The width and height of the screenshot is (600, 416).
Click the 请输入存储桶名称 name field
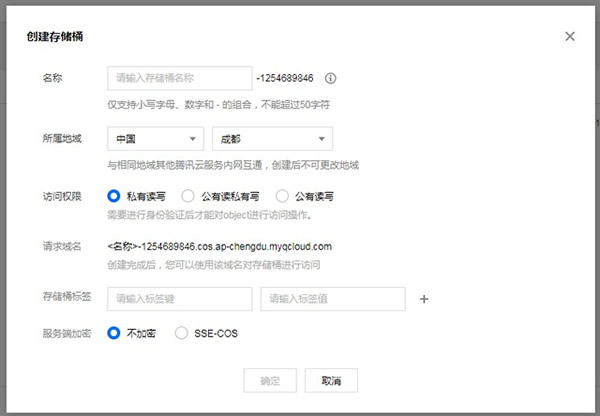coord(179,78)
